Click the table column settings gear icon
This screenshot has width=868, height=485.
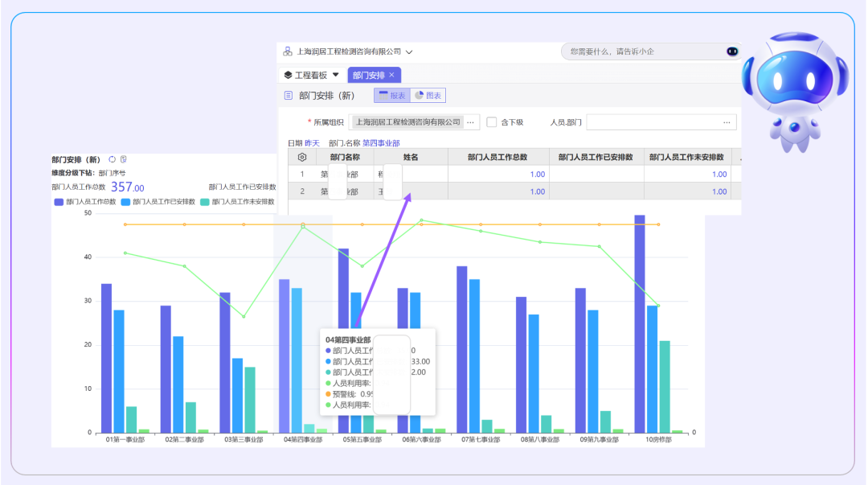pos(302,157)
